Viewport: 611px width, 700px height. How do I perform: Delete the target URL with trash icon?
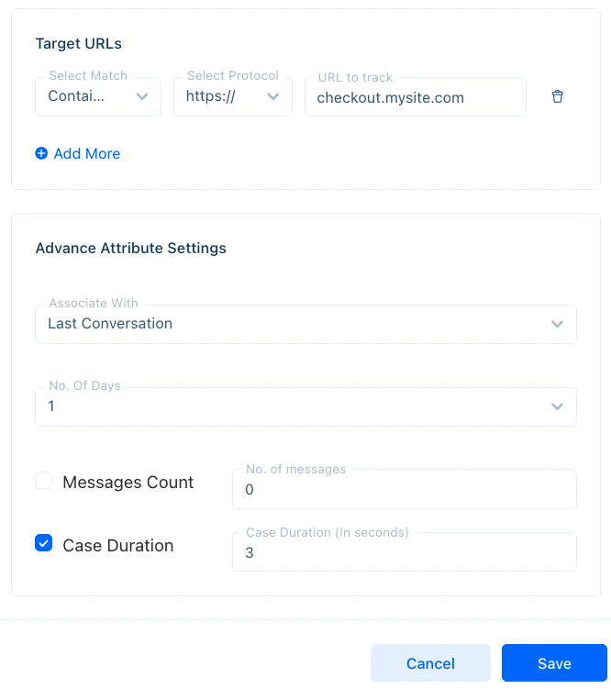click(557, 96)
